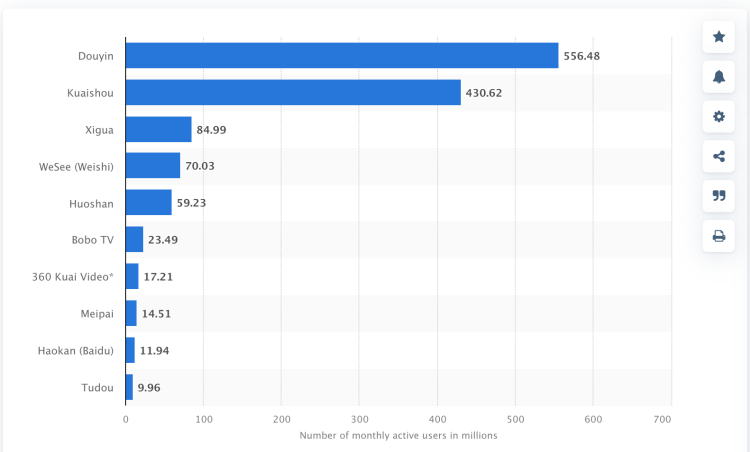Click the value label 14.51
This screenshot has height=452, width=750.
156,314
